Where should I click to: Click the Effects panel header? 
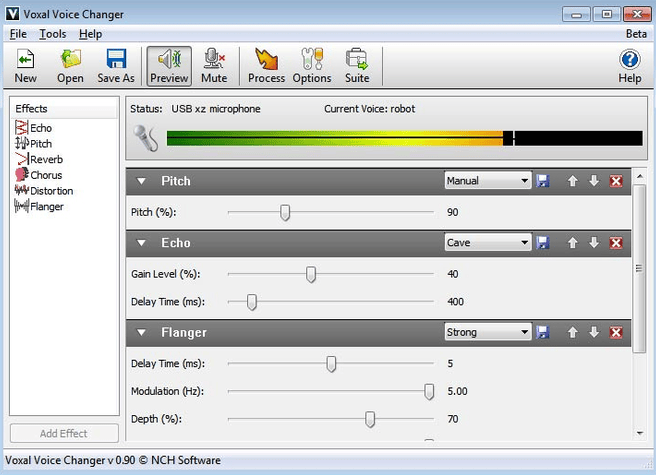64,109
